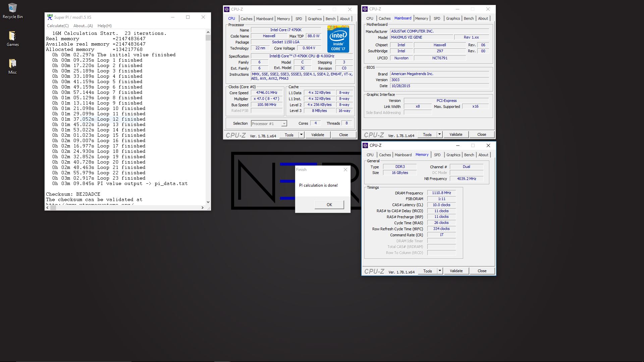
Task: Switch to SPD tab in CPU window
Action: click(299, 19)
